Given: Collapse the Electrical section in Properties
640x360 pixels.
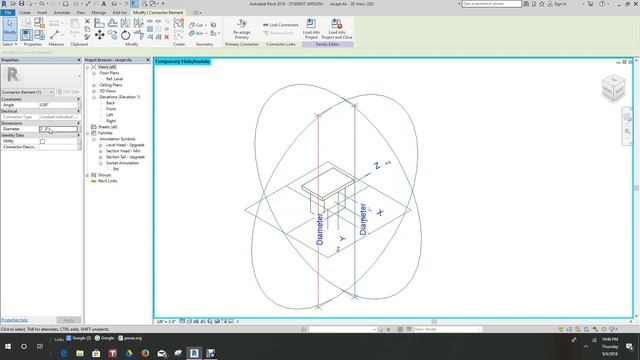Looking at the screenshot, I should (78, 111).
